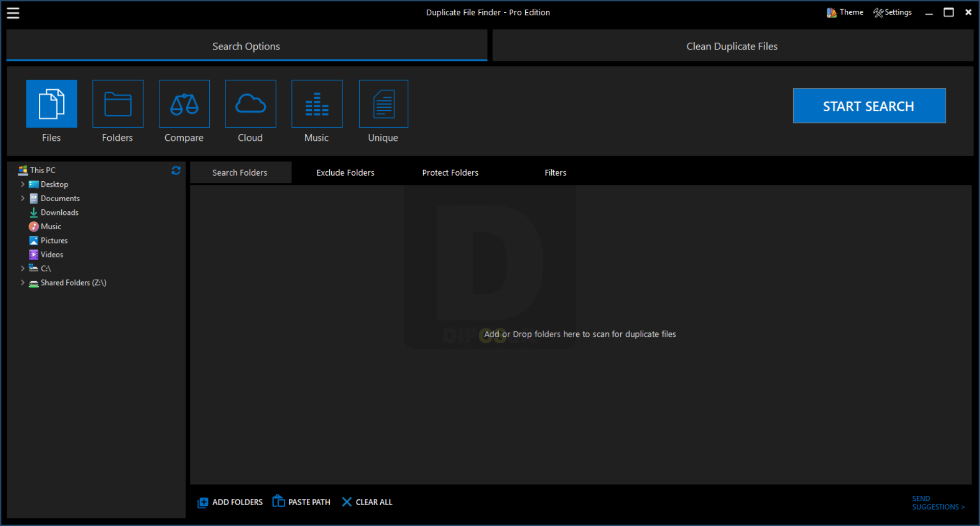The width and height of the screenshot is (980, 526).
Task: Click the Music note icon in tree
Action: click(34, 226)
